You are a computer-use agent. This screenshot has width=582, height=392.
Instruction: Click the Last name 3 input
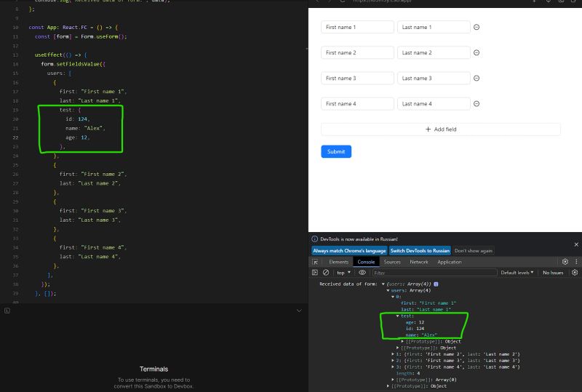[x=434, y=79]
